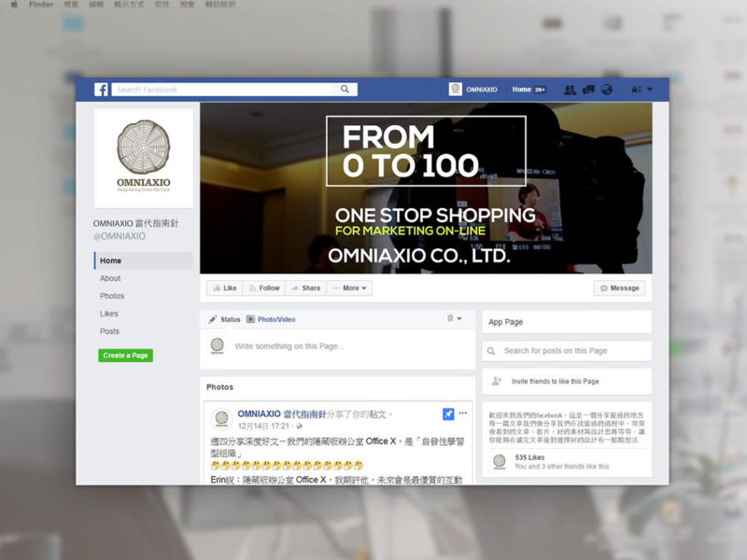Click the avatar next to 535 Likes

pyautogui.click(x=500, y=462)
